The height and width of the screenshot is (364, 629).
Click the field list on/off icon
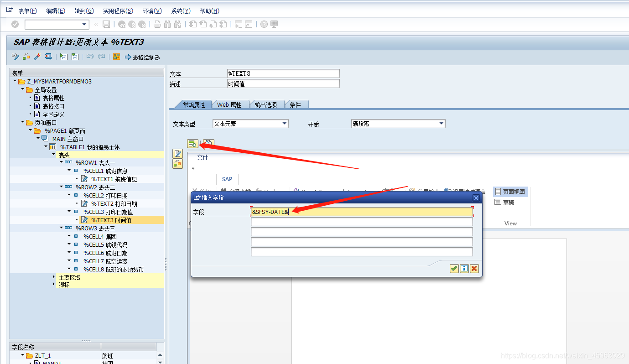[x=116, y=57]
